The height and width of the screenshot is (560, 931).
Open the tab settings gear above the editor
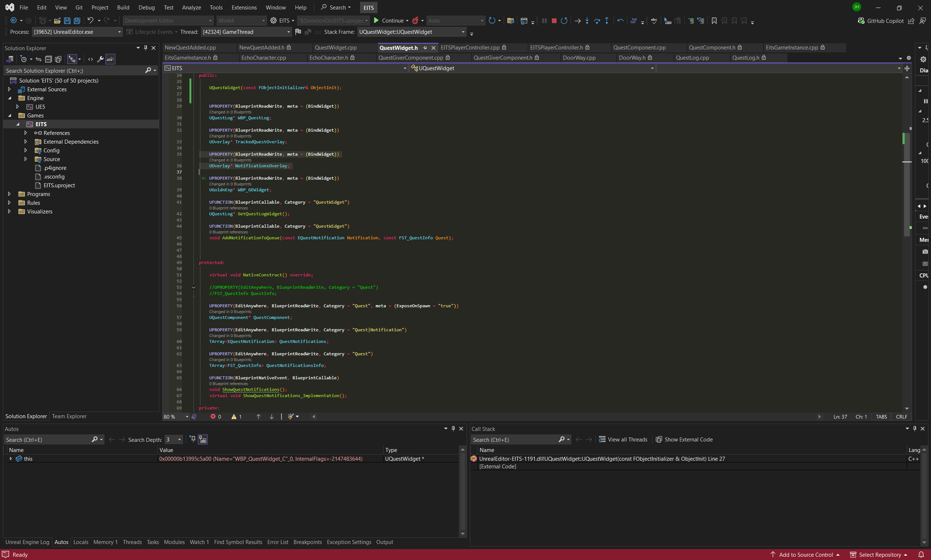tap(909, 58)
